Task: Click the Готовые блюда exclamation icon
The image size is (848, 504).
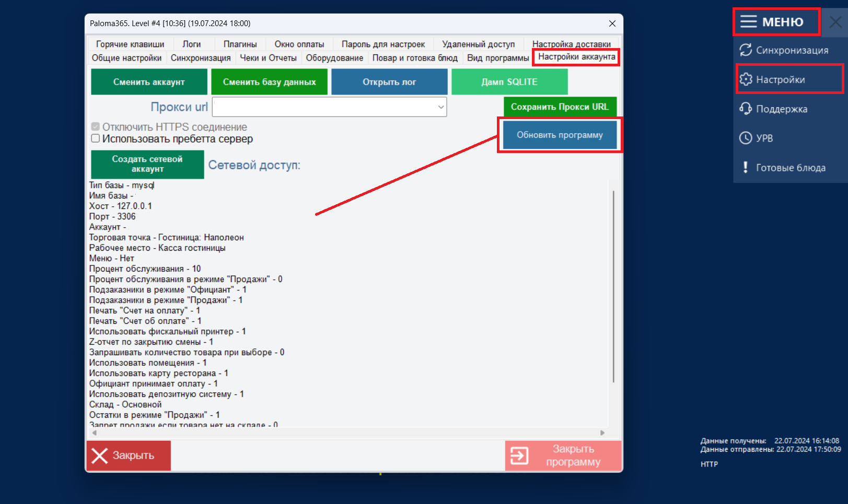Action: coord(746,167)
